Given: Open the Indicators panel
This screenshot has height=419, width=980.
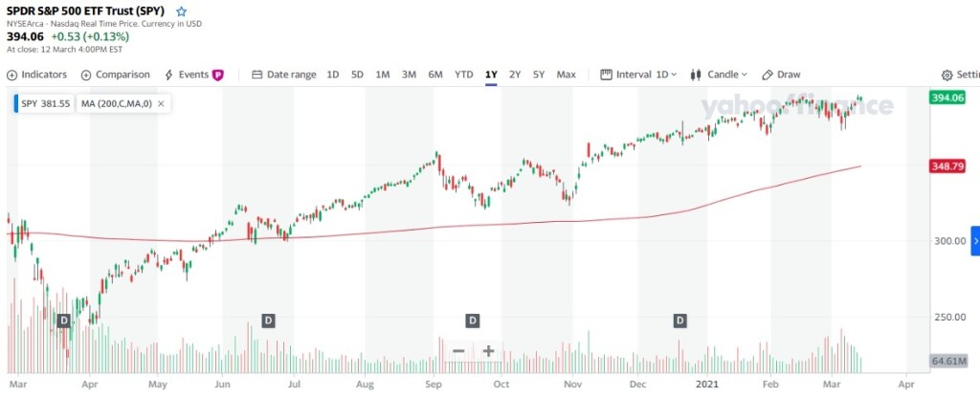Looking at the screenshot, I should click(37, 75).
